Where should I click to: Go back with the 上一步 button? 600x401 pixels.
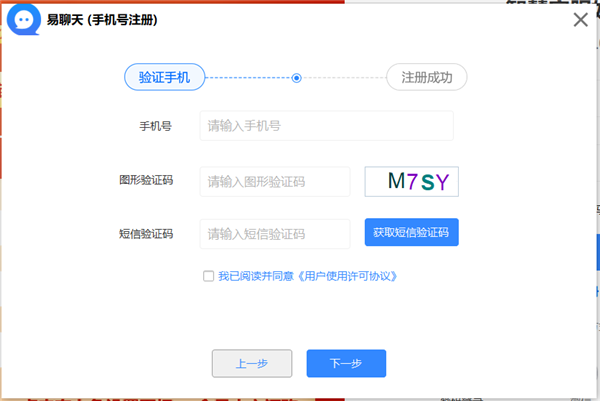click(252, 363)
